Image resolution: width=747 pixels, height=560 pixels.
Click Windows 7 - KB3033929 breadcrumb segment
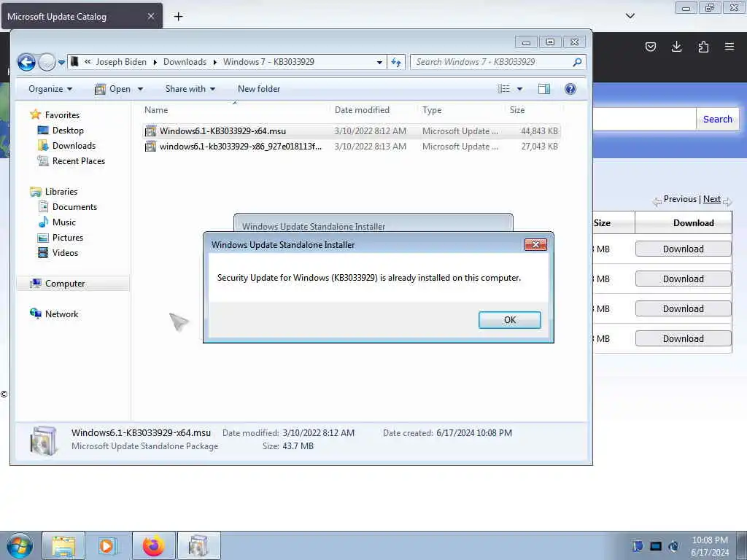[x=268, y=62]
